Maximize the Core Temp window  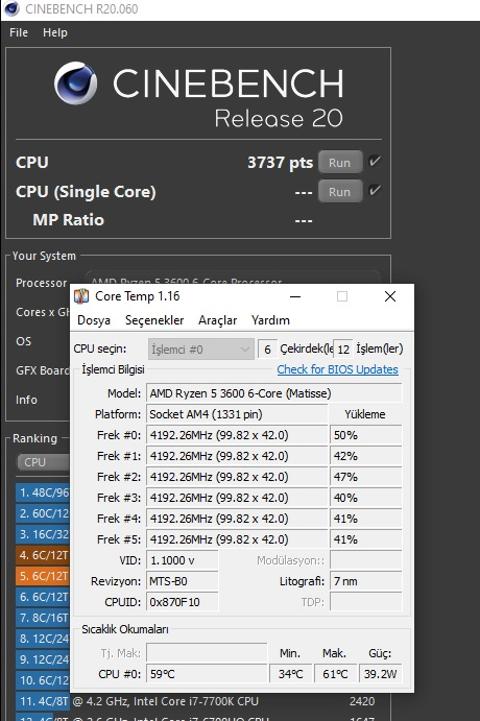(x=342, y=297)
